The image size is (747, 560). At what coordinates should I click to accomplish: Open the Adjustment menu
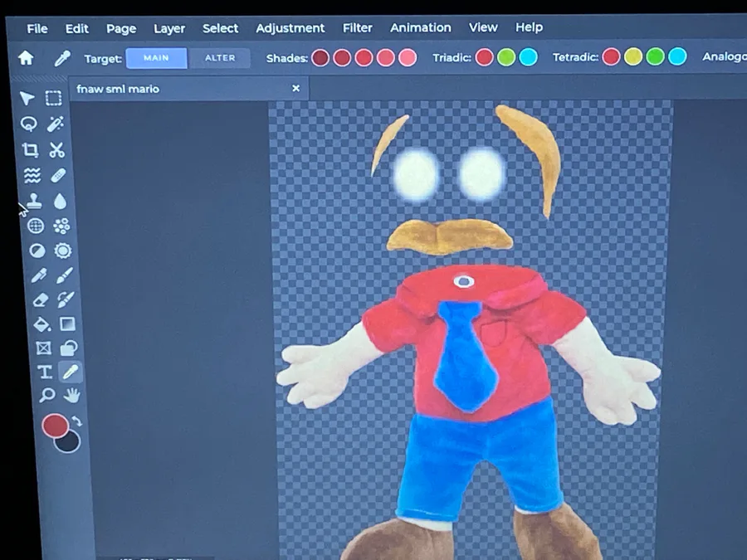click(290, 28)
